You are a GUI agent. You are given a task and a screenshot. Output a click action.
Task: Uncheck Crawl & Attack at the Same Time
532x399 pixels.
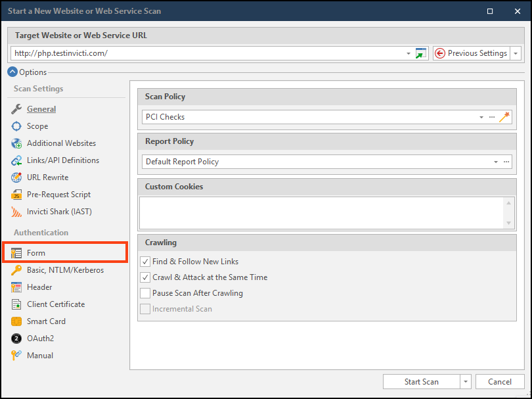(x=145, y=277)
